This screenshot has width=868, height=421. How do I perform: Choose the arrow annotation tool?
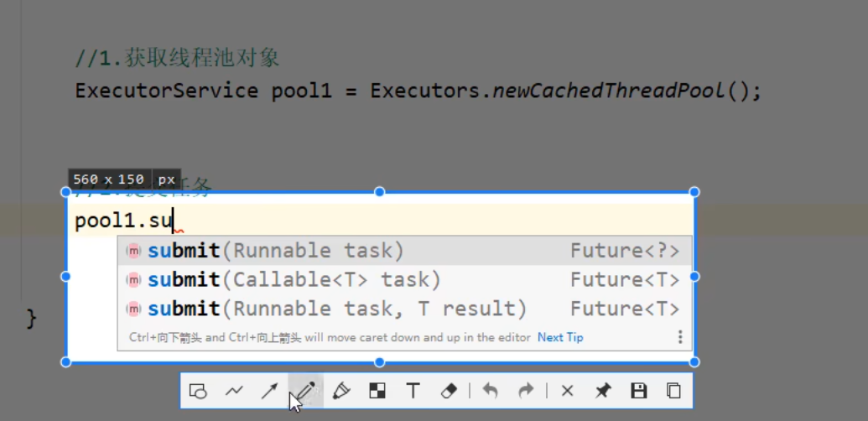click(x=269, y=391)
